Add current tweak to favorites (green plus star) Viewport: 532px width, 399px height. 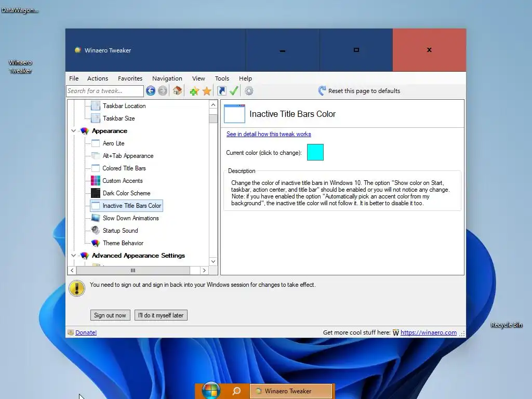coord(194,91)
